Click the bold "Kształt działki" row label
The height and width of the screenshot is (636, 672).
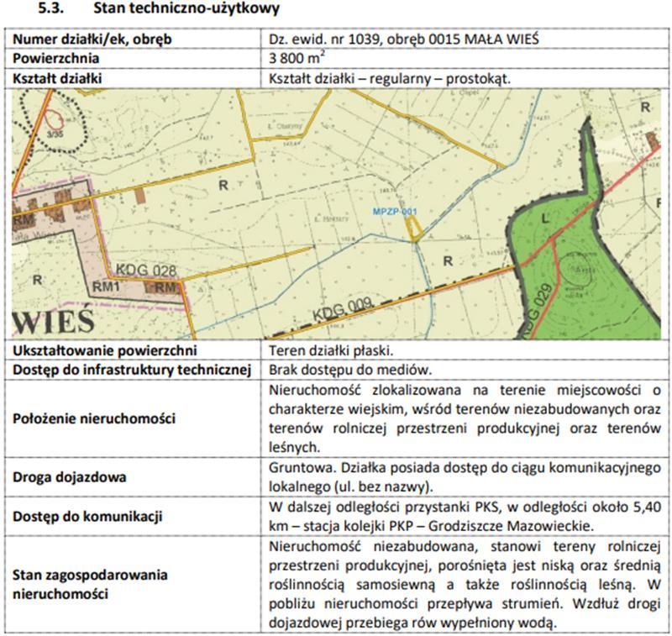57,78
